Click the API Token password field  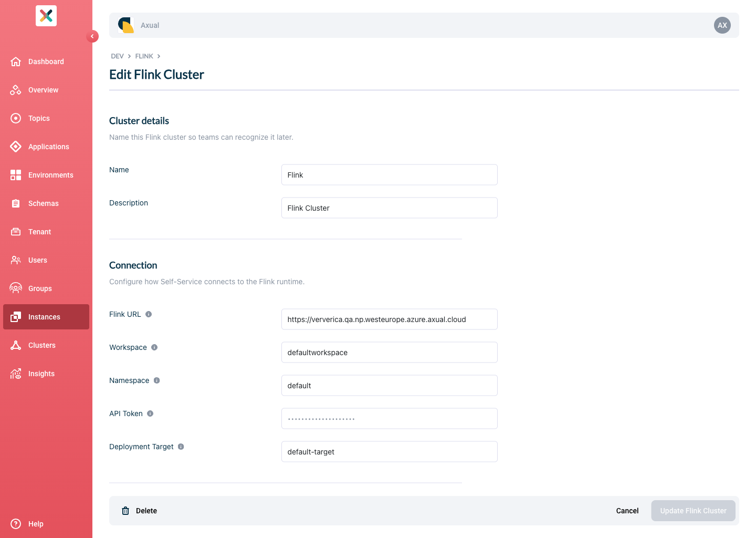coord(390,419)
